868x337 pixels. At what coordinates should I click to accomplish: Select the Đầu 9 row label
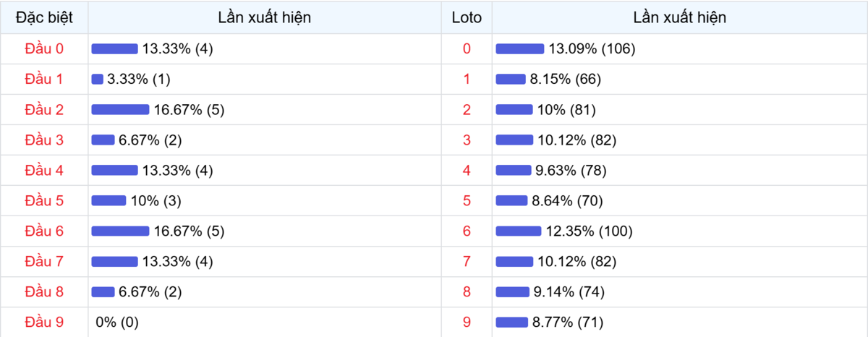click(44, 323)
